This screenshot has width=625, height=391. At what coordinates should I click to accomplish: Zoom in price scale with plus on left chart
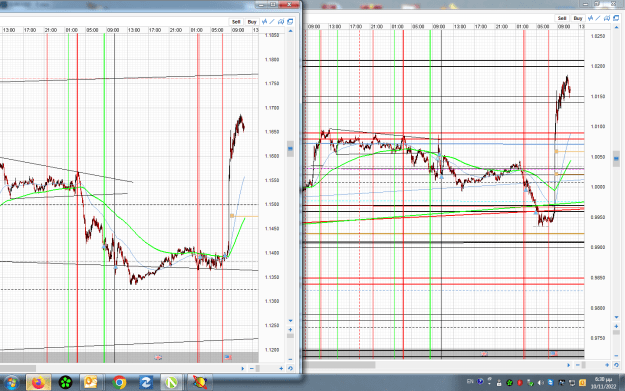click(x=291, y=330)
